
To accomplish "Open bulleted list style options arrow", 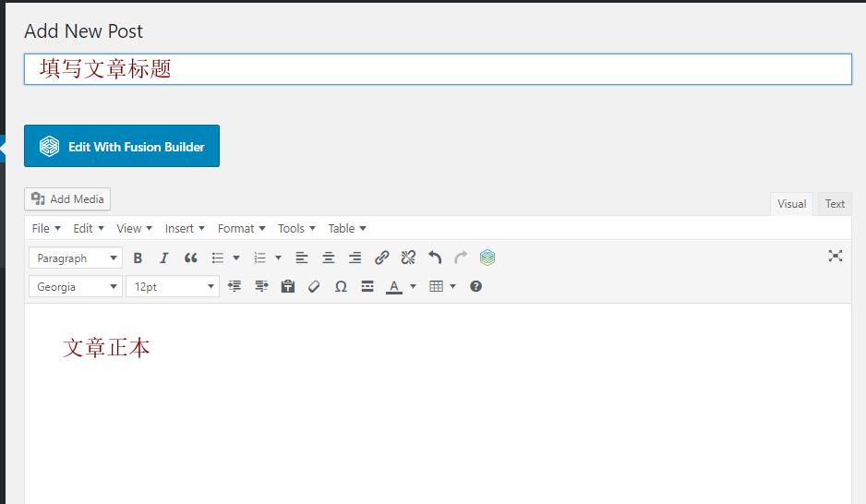I will pos(236,258).
